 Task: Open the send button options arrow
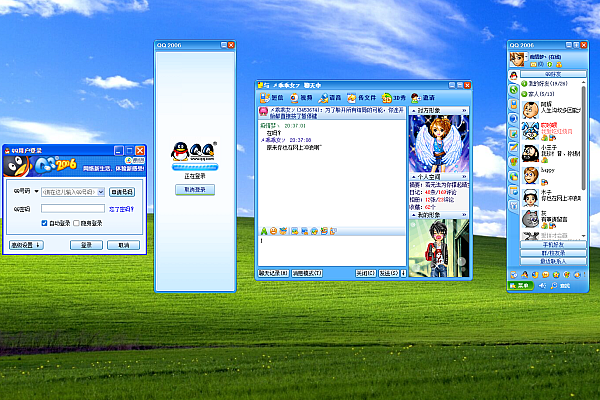click(403, 273)
